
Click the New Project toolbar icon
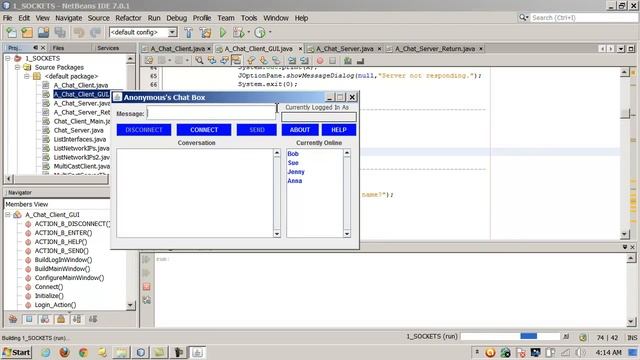coord(27,32)
